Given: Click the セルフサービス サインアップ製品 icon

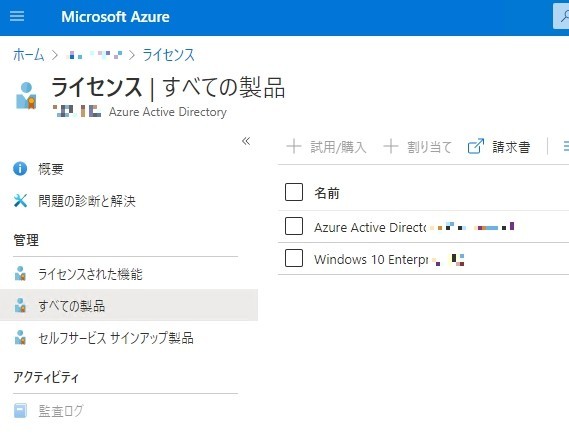Looking at the screenshot, I should click(x=20, y=337).
